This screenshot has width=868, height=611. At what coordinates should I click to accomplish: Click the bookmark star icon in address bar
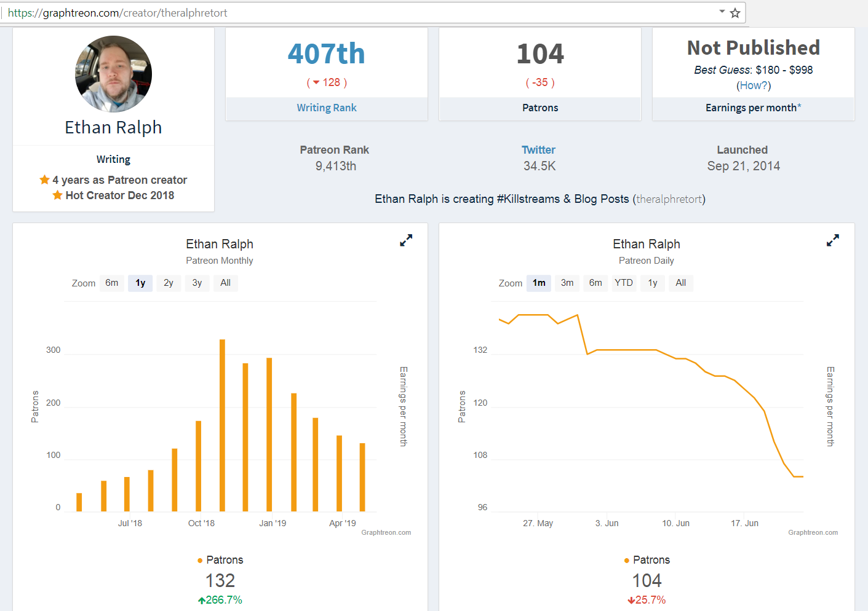click(735, 13)
